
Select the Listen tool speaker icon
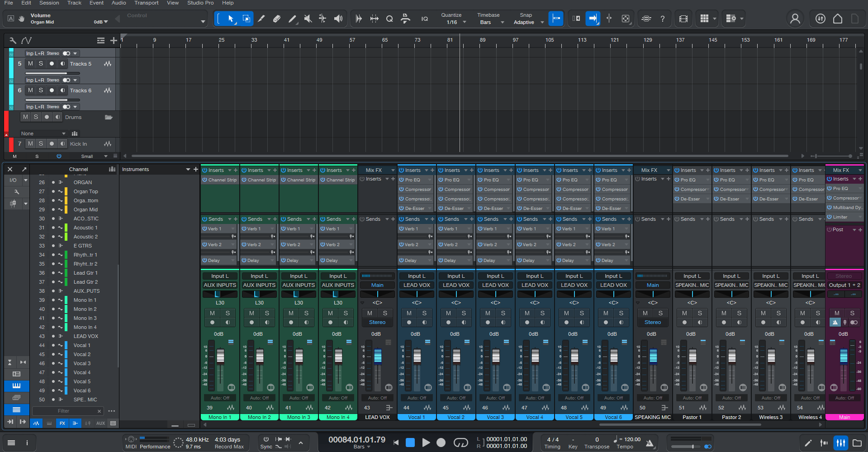coord(338,19)
